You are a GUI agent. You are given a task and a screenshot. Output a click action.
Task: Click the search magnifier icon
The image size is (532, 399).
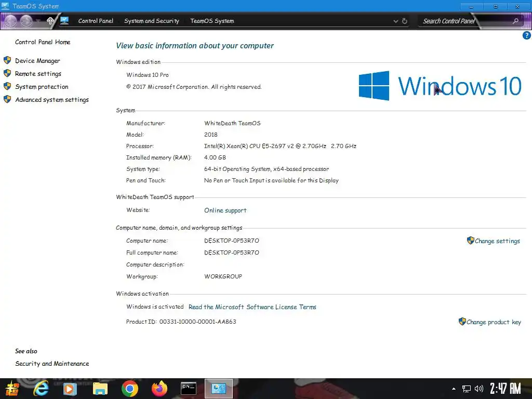[x=515, y=21]
